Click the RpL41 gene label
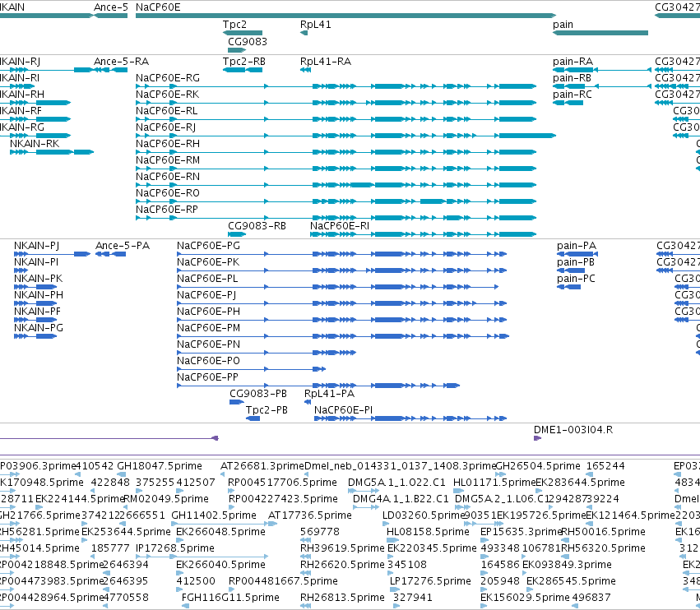 316,24
